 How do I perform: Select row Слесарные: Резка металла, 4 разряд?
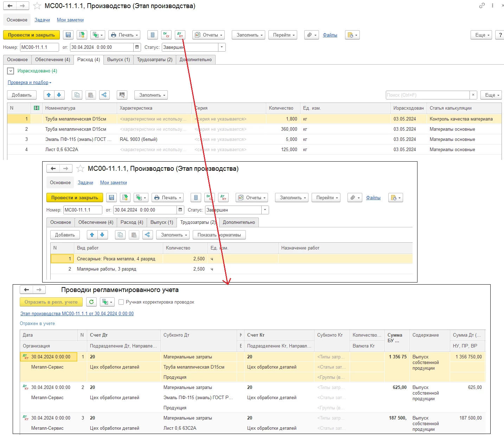[116, 259]
